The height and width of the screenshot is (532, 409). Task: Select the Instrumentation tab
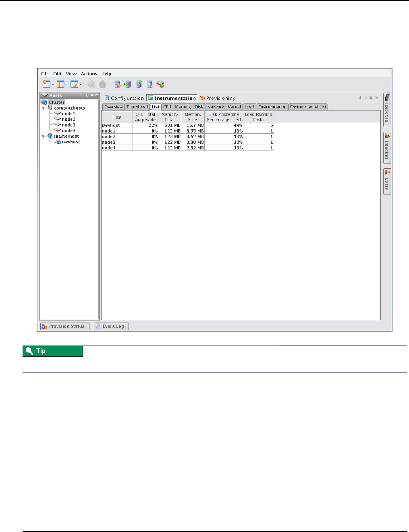(172, 98)
